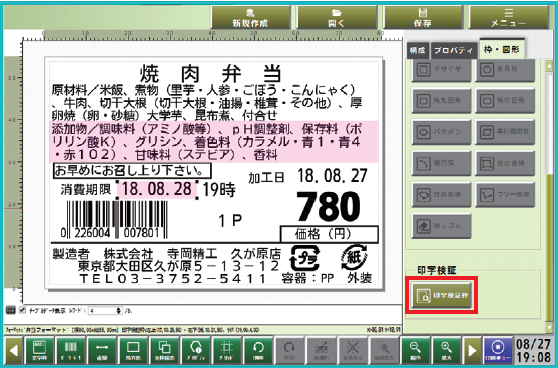
Task: Select the 文字枠 text frame tool
Action: coord(39,351)
